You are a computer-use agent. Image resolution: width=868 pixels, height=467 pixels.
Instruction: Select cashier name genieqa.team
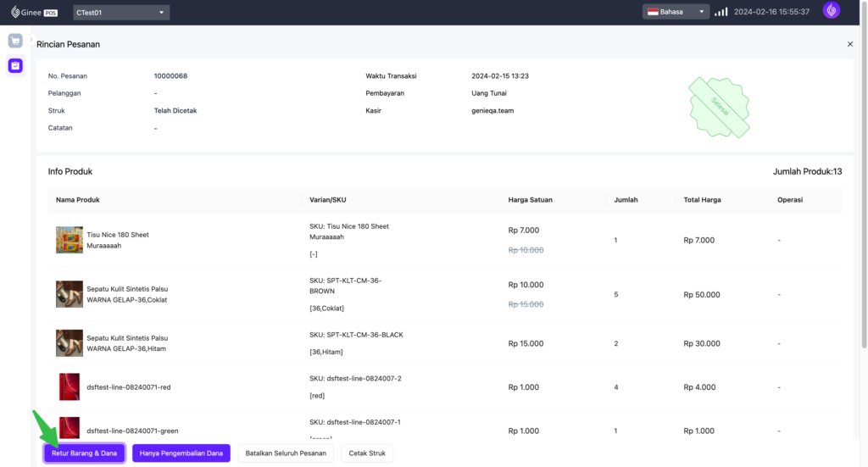(x=492, y=111)
